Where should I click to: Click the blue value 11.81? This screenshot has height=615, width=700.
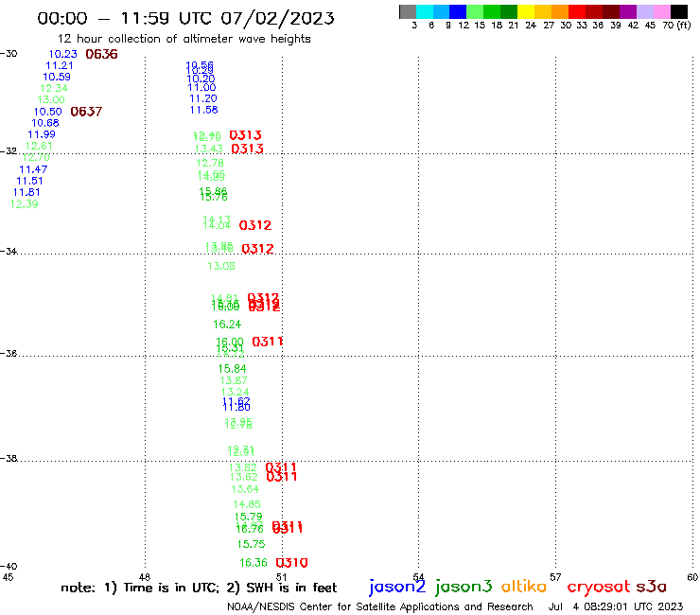[26, 192]
